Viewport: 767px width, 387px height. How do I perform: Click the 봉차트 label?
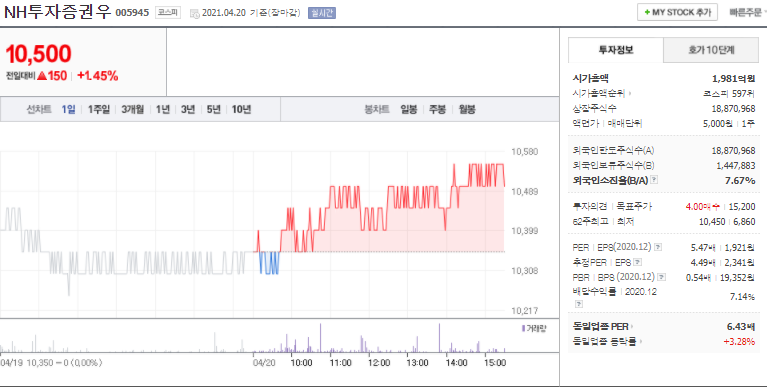tap(377, 109)
